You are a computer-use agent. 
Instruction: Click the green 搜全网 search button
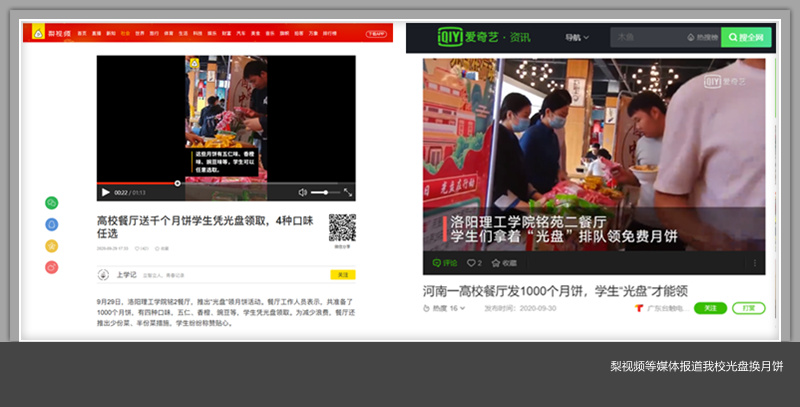tap(746, 38)
